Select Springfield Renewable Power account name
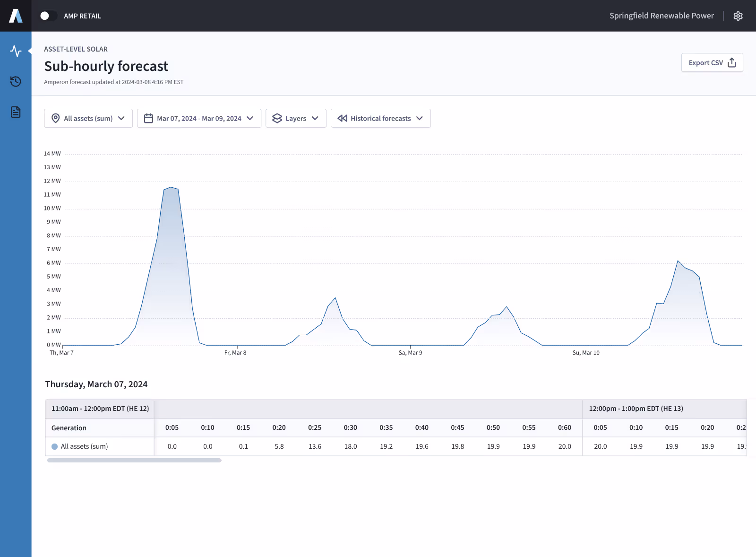756x557 pixels. tap(661, 16)
